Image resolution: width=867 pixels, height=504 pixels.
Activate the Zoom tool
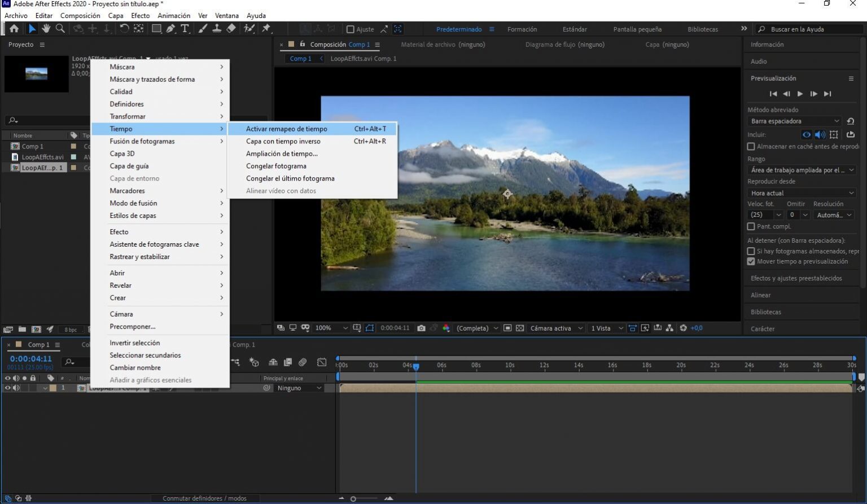60,28
